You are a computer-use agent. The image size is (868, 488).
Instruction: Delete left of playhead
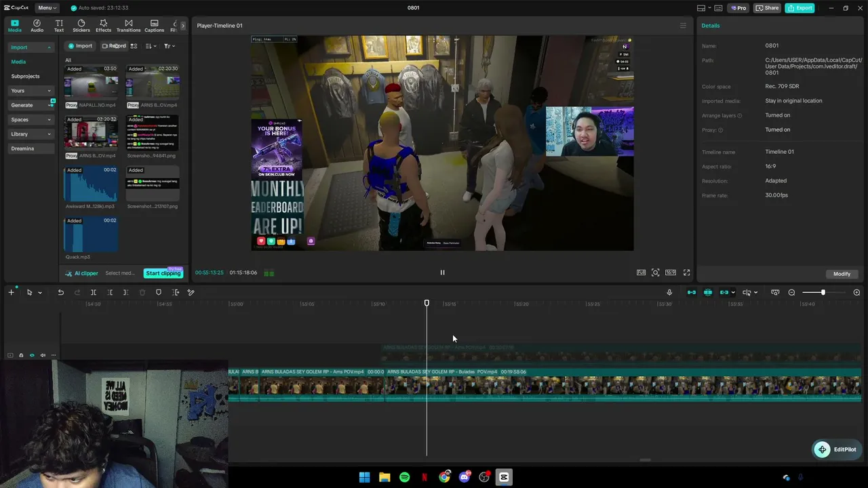pos(110,292)
